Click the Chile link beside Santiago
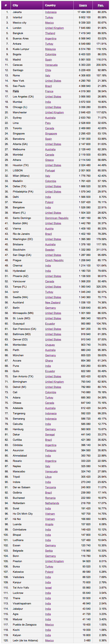Viewport: 110px width, 644px height. (x=48, y=70)
